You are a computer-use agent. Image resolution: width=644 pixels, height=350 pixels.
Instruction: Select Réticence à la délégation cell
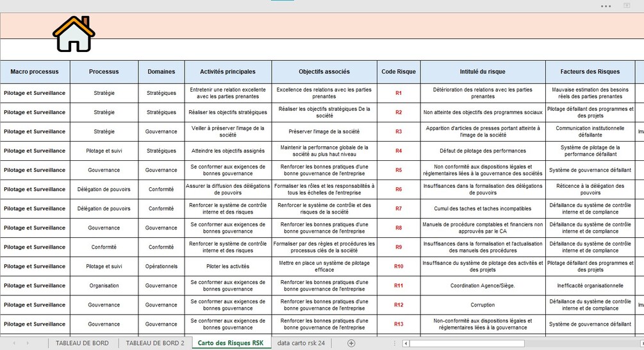(590, 189)
